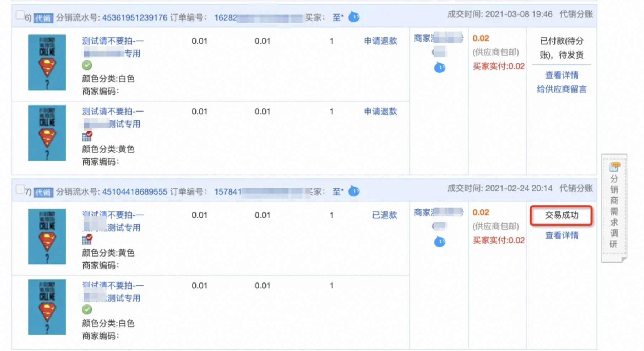Open distribution serial number 45361951239176
The image size is (644, 351).
coord(135,18)
